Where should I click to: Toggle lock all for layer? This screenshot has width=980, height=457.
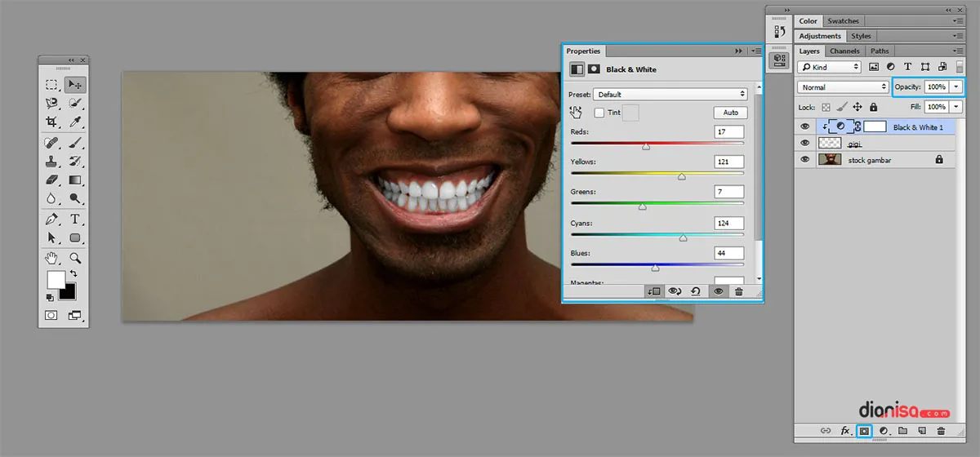click(x=873, y=107)
